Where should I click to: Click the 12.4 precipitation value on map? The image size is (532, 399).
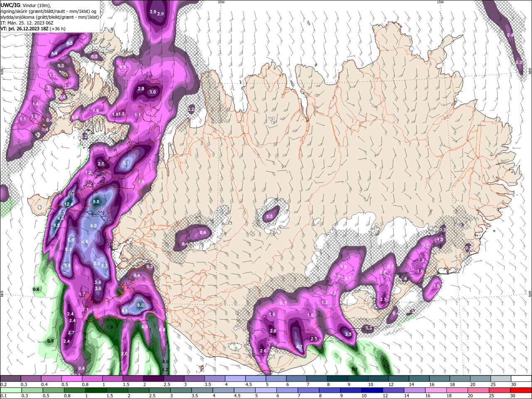pyautogui.click(x=69, y=204)
